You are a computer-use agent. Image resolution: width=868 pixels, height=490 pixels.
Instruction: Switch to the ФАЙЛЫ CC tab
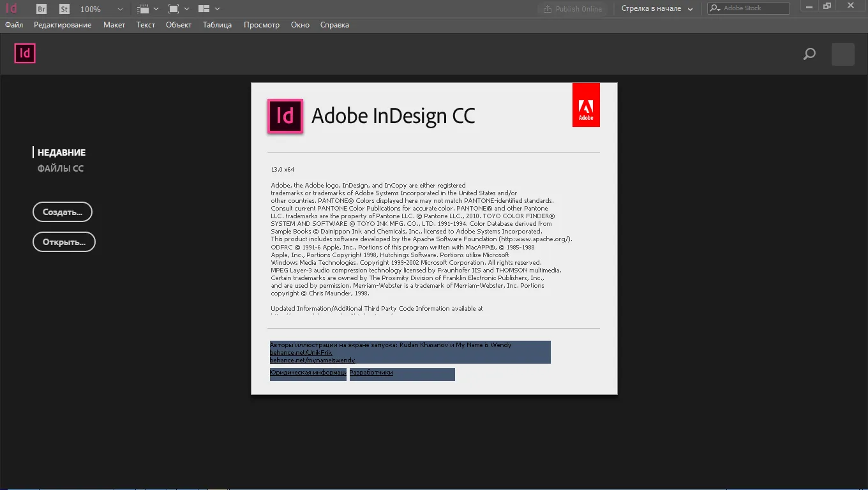[61, 168]
